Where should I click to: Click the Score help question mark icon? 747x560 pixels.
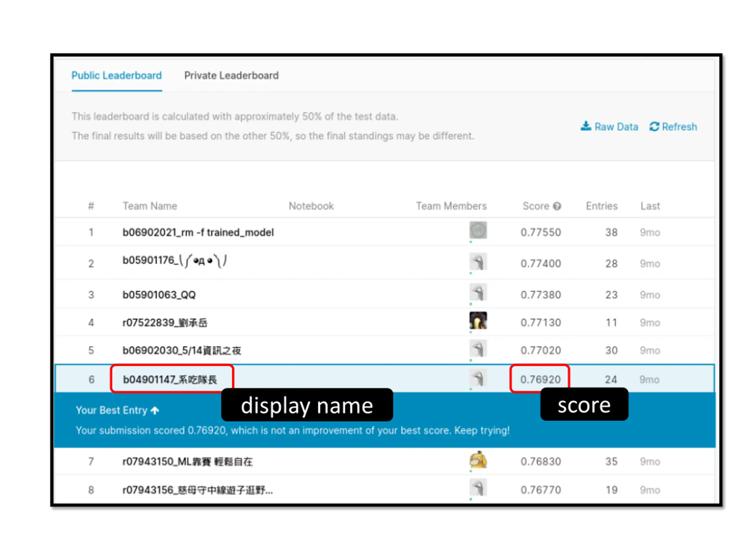pos(557,206)
